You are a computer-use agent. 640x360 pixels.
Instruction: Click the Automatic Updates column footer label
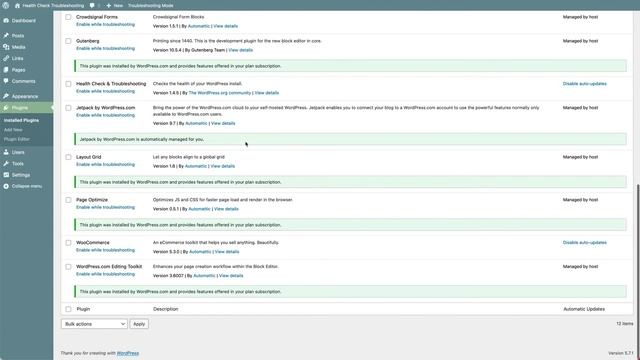click(584, 309)
